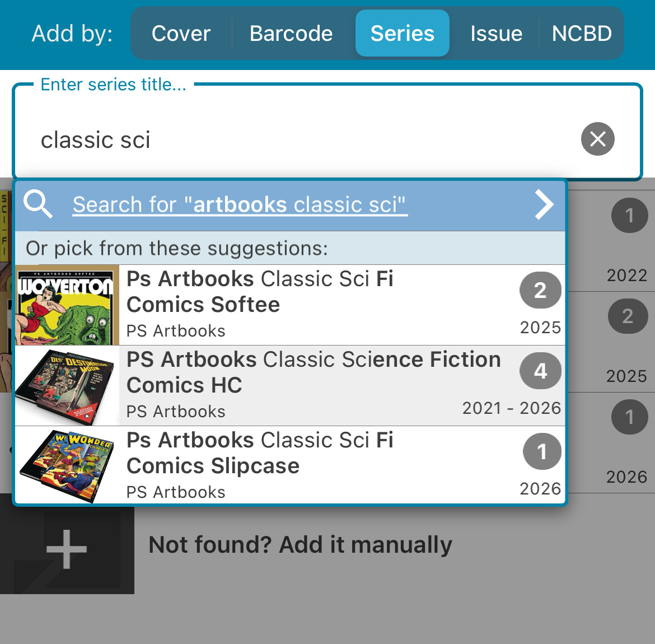Click the plus icon to add manually
The image size is (655, 644).
67,549
